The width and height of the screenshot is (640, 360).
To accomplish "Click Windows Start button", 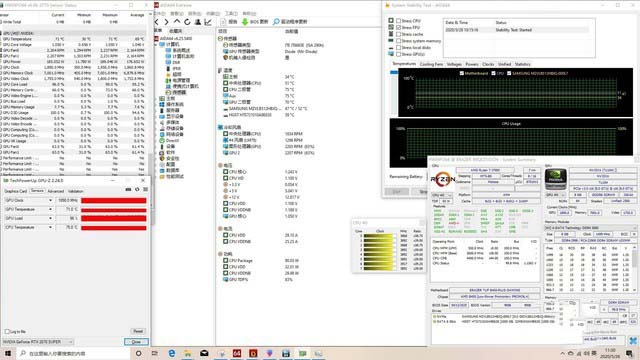I will pyautogui.click(x=7, y=353).
